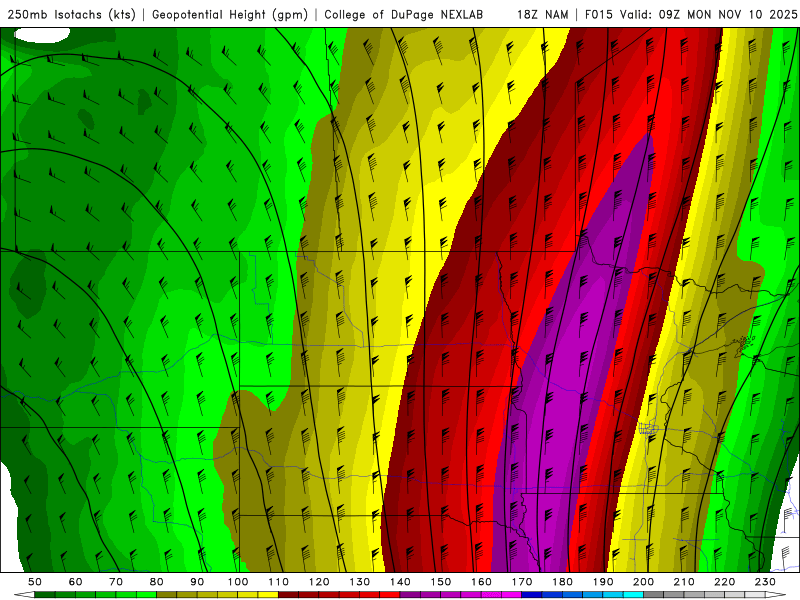Select the olive swatch just after 80

point(166,595)
